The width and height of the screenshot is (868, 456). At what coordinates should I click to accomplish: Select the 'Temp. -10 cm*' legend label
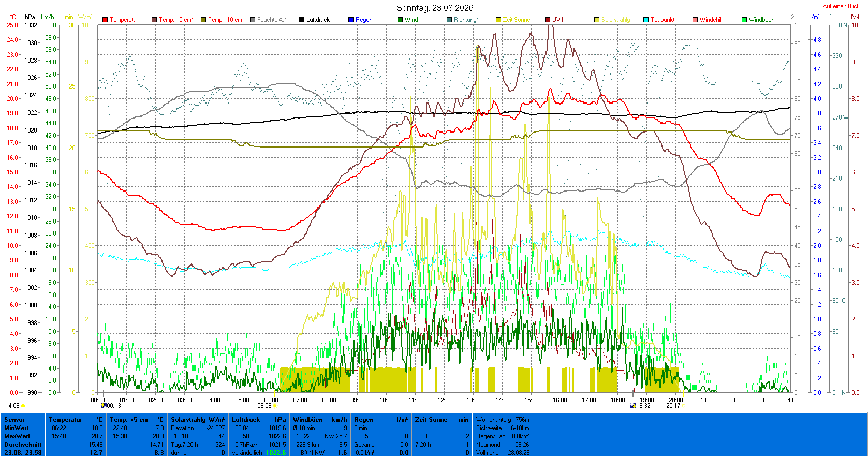[226, 20]
